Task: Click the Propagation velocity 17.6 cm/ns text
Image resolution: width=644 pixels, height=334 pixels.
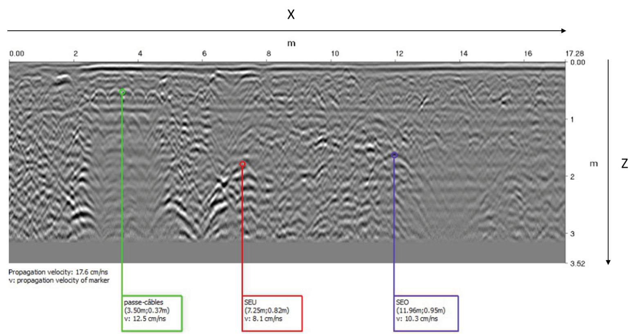Action: pos(58,272)
